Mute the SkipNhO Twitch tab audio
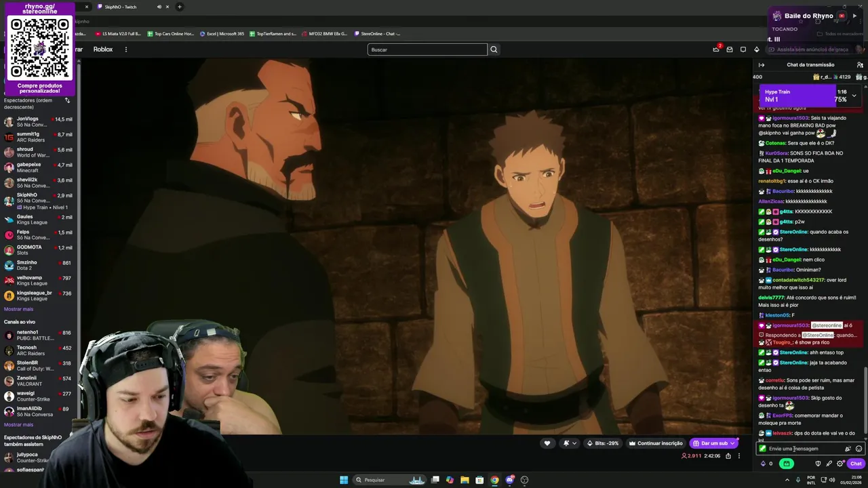Viewport: 868px width, 488px height. tap(159, 7)
